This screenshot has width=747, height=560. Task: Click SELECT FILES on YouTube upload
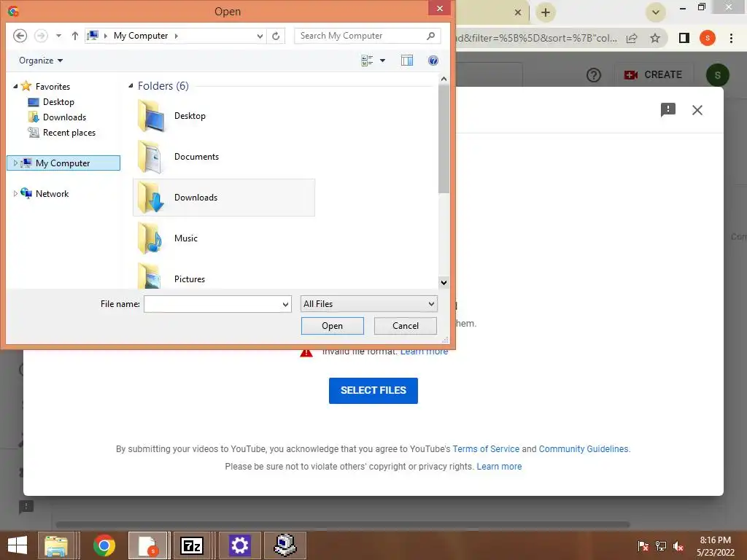click(x=373, y=391)
